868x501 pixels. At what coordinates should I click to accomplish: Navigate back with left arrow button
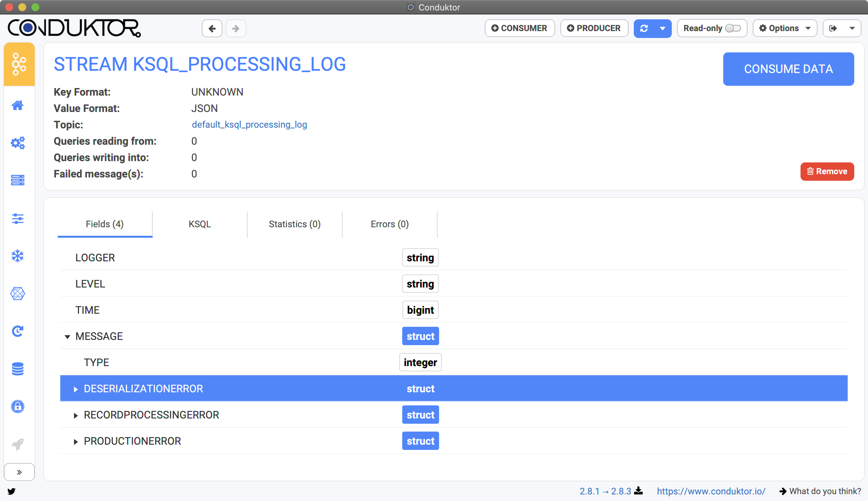[x=212, y=28]
